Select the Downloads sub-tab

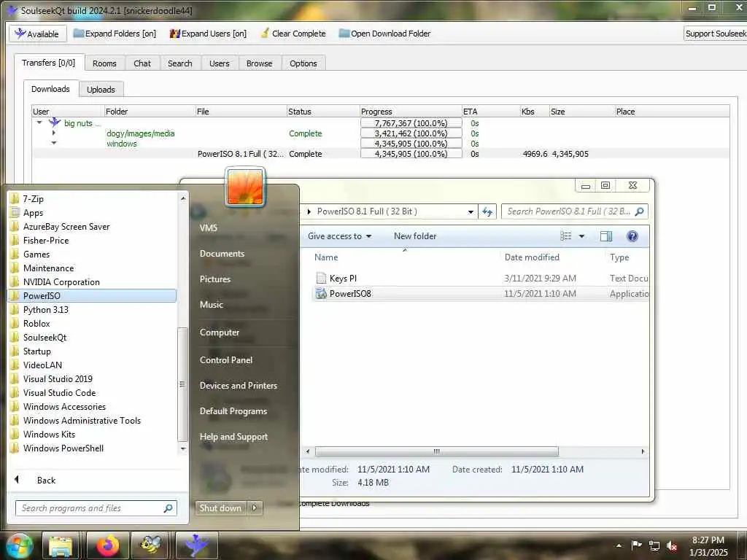pyautogui.click(x=50, y=89)
